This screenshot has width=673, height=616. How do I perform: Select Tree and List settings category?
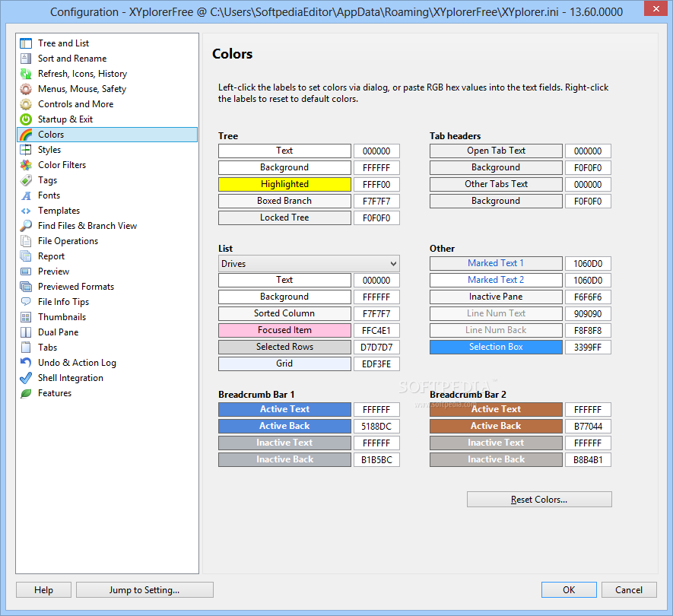pos(63,43)
